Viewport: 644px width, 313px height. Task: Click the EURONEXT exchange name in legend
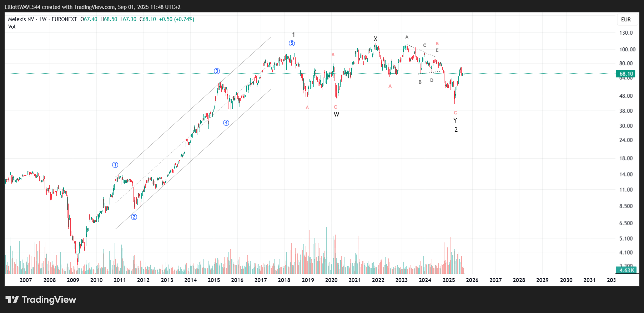[x=64, y=19]
